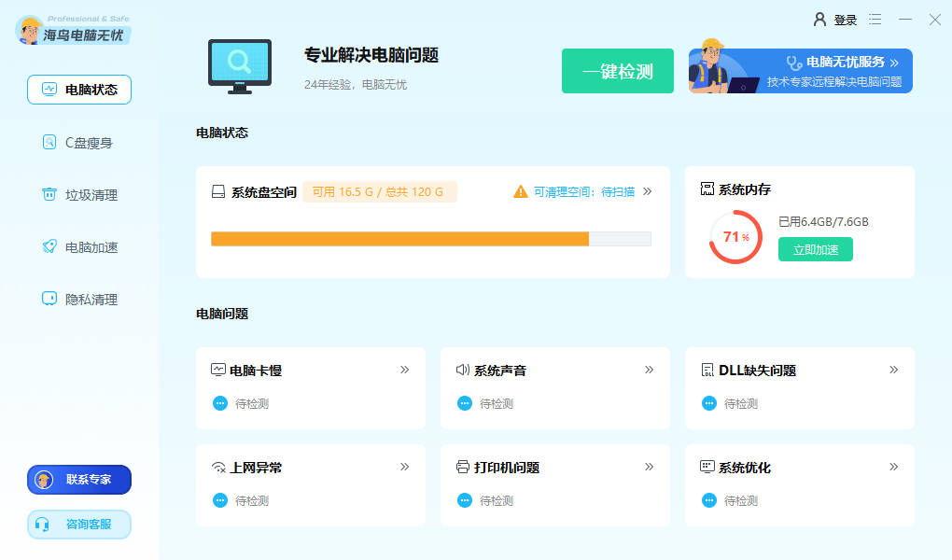This screenshot has width=952, height=560.
Task: Click the 打印机问题 printer icon
Action: click(x=463, y=467)
